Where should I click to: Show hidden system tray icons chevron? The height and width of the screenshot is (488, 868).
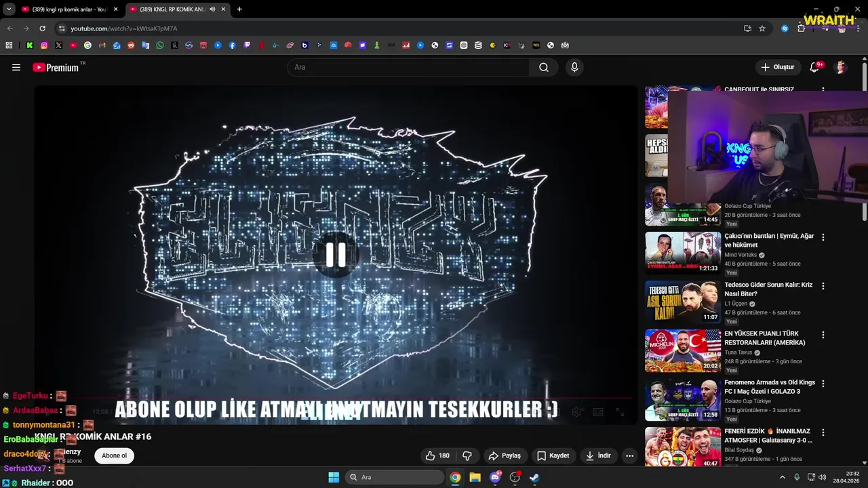[783, 477]
